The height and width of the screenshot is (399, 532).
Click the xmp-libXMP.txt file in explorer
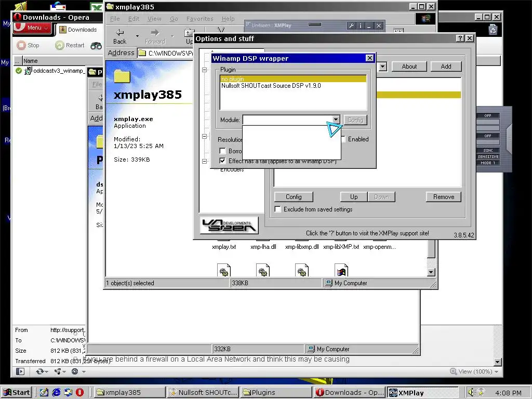click(341, 247)
